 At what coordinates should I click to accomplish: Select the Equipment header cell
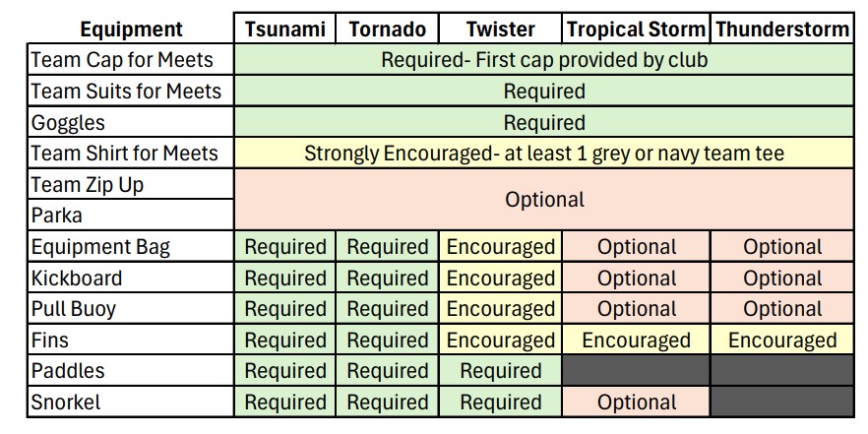(131, 30)
